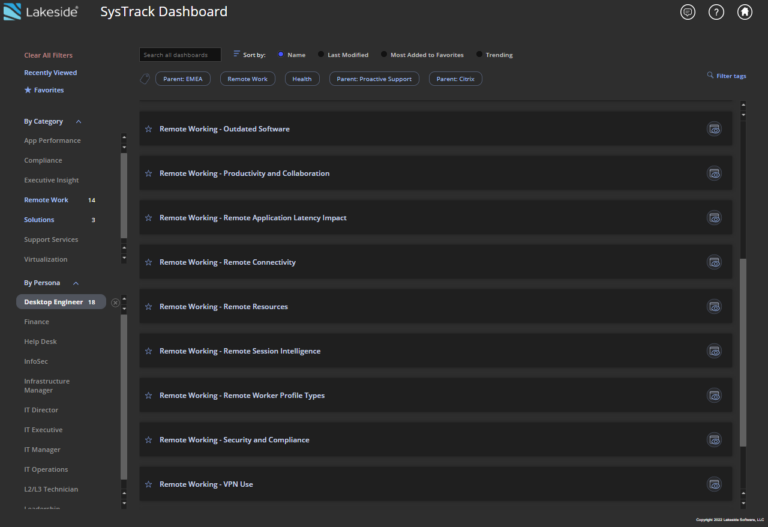Click the Search all dashboards field
This screenshot has width=768, height=527.
point(180,55)
